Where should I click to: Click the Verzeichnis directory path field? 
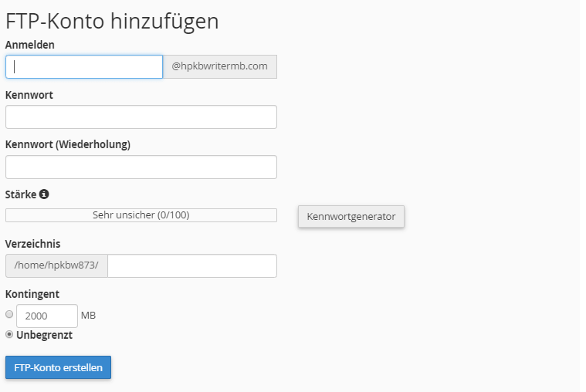click(x=192, y=265)
